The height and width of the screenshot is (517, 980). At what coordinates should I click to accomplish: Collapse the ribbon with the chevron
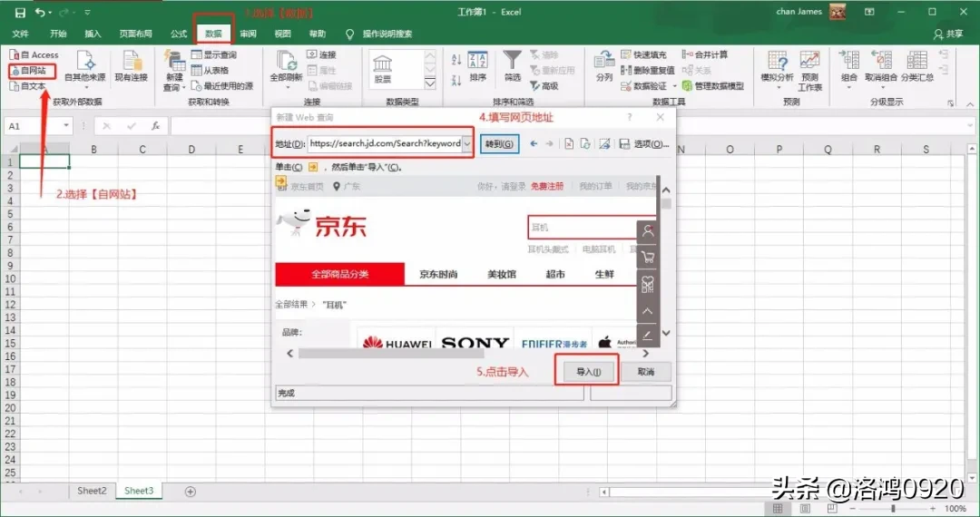[x=969, y=103]
